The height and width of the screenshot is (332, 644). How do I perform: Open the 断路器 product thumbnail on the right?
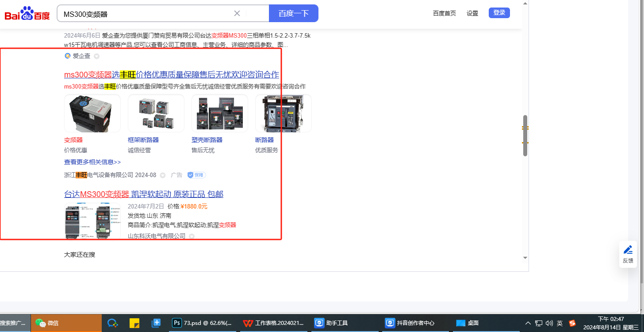pos(284,113)
